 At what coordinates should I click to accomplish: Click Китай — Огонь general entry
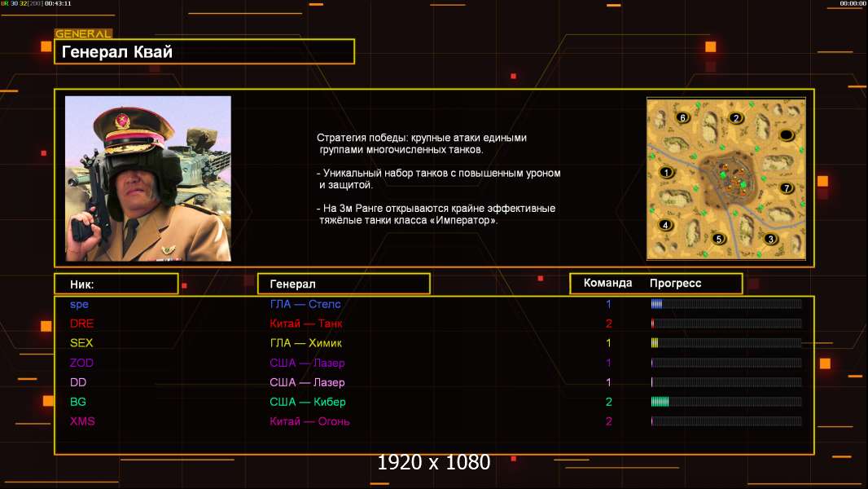coord(309,421)
